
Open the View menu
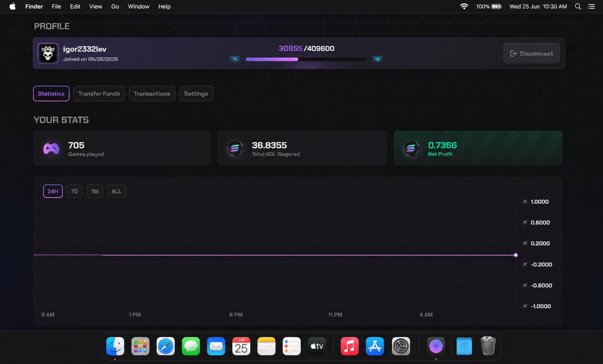tap(95, 7)
